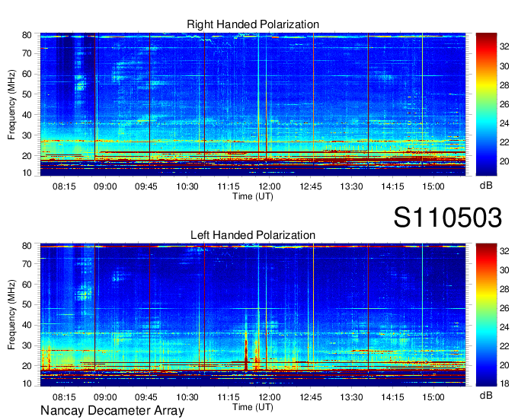Click the 10 frequency tick of the left-handed plot

pos(27,383)
